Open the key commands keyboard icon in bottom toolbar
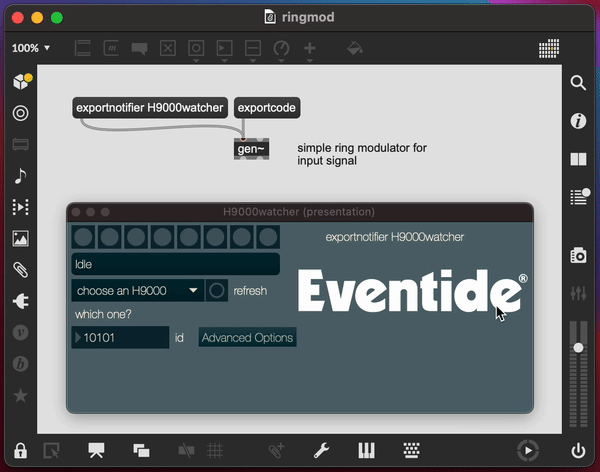The image size is (600, 472). 411,451
